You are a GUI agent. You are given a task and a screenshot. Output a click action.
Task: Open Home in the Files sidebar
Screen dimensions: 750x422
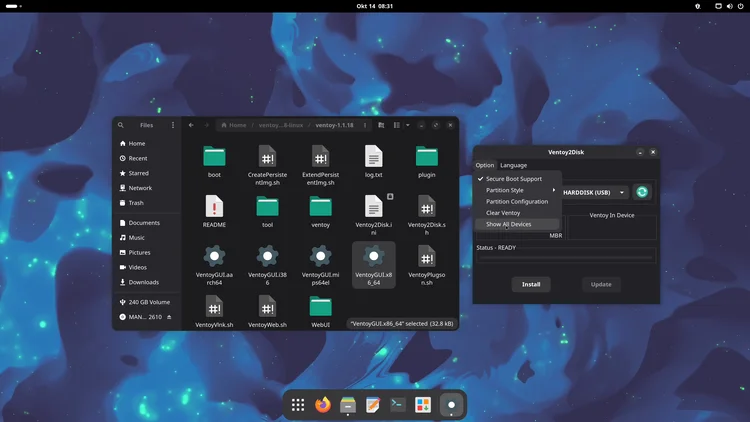pyautogui.click(x=147, y=143)
